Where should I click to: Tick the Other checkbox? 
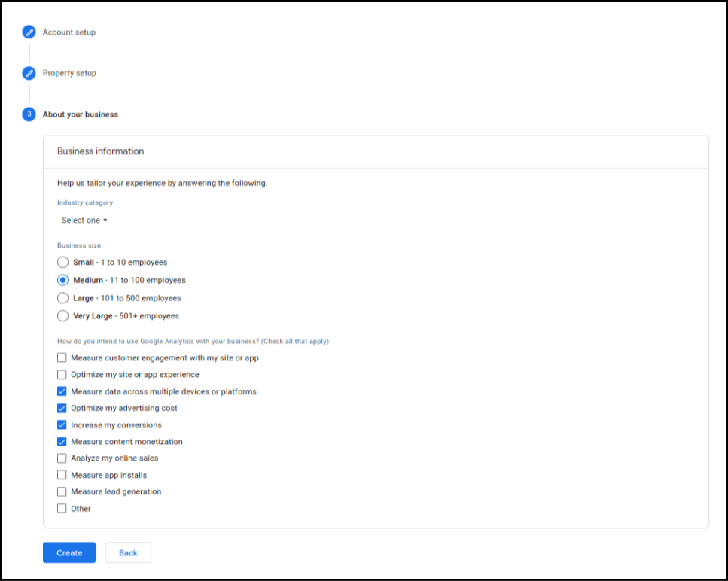pyautogui.click(x=62, y=509)
